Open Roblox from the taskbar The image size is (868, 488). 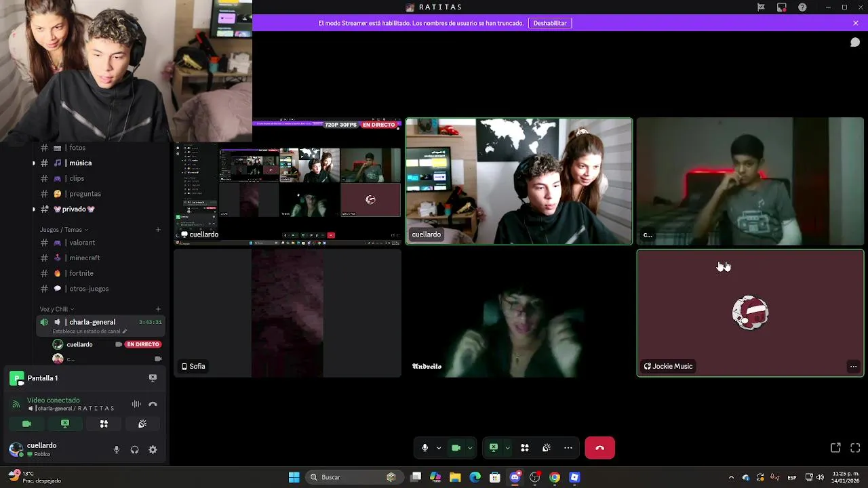(575, 477)
